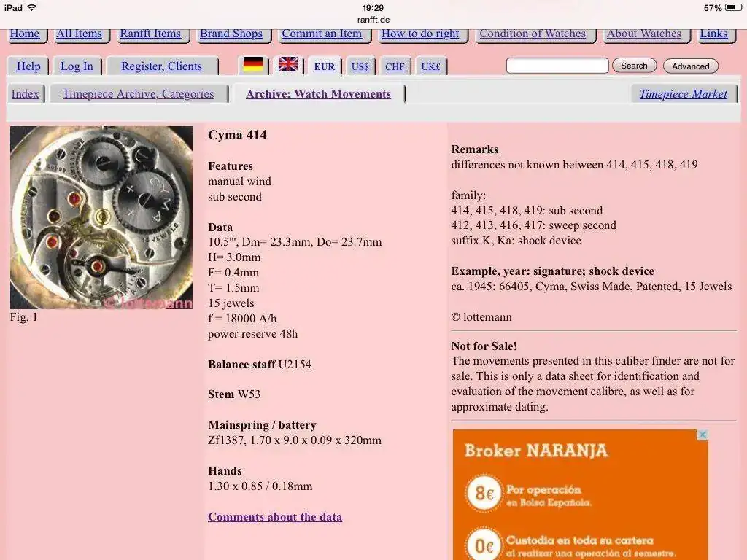Tap the Wi-Fi icon in status bar
Screen dimensions: 747x560
32,7
